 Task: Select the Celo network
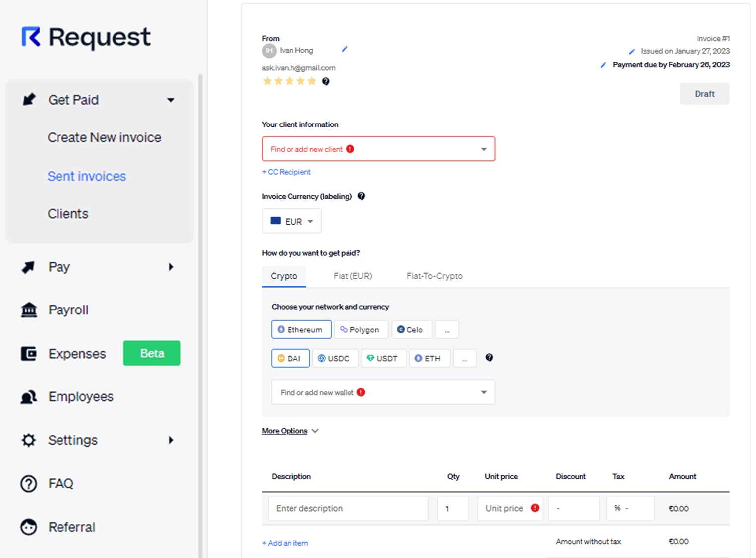[x=412, y=329]
